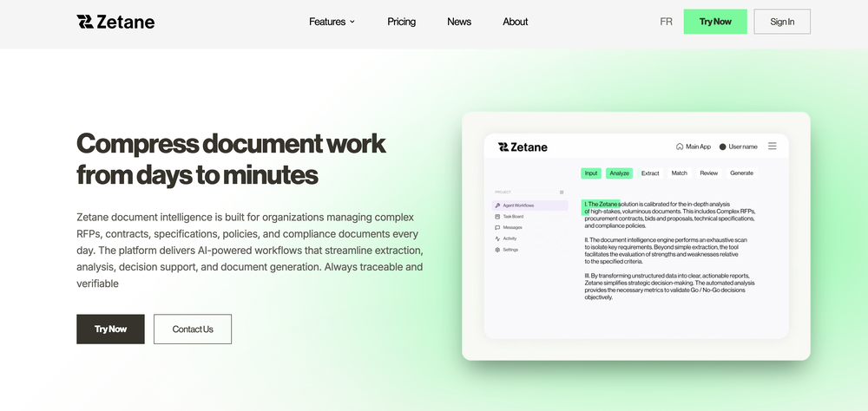
Task: Click the paragraph starting 'III. By transforming unstructured'
Action: [669, 286]
